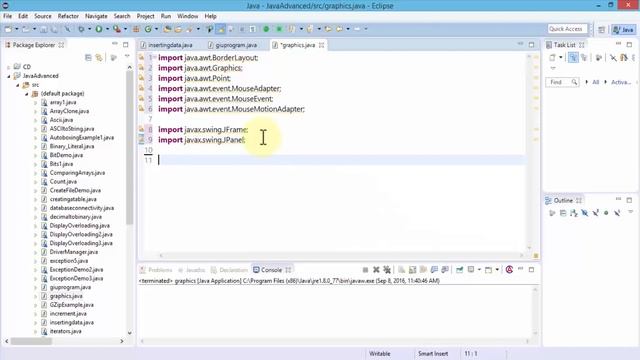Click the import javax.swing.JFrame line
Screen dimensions: 640x360
203,129
